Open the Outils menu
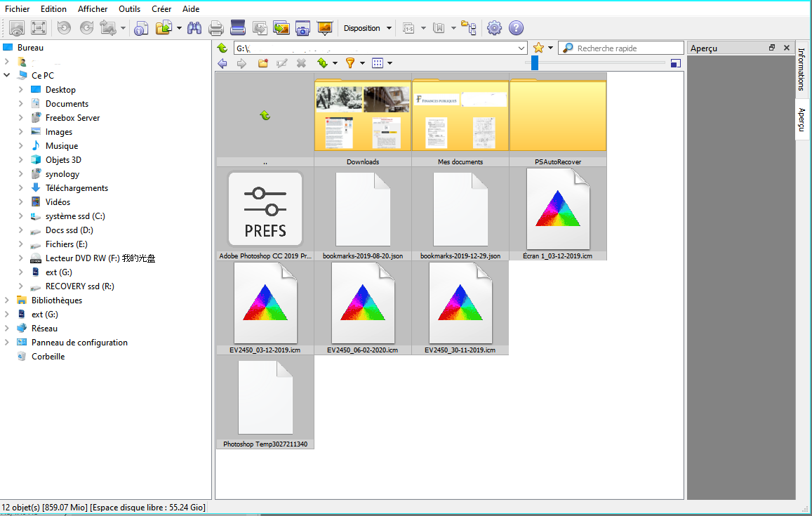 tap(129, 9)
